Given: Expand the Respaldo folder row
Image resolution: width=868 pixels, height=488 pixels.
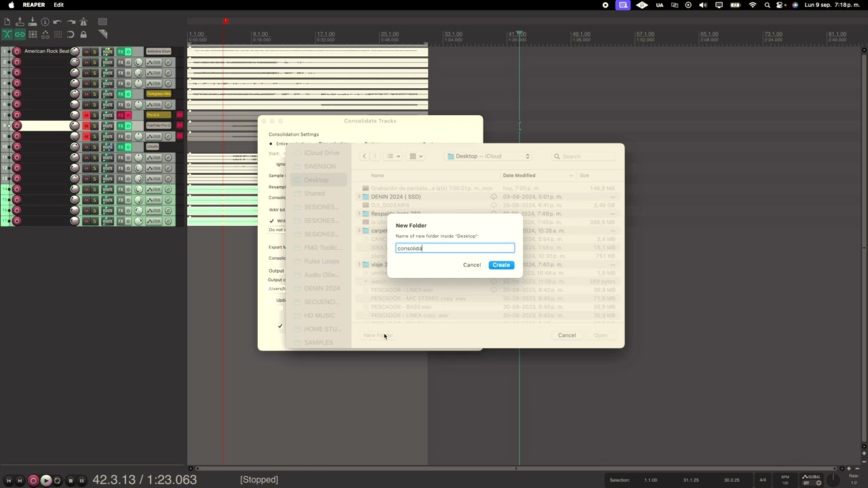Looking at the screenshot, I should 359,213.
